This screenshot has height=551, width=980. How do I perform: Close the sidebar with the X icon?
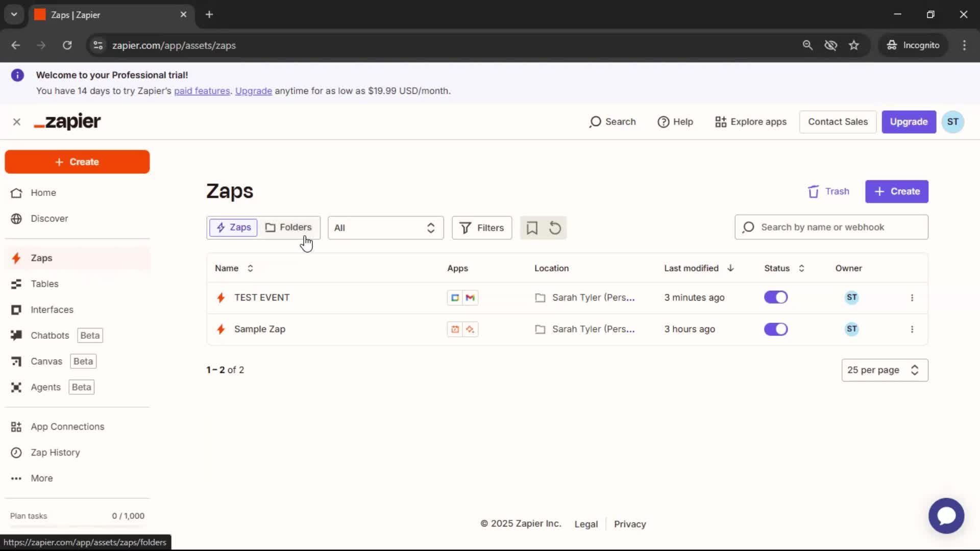(17, 122)
